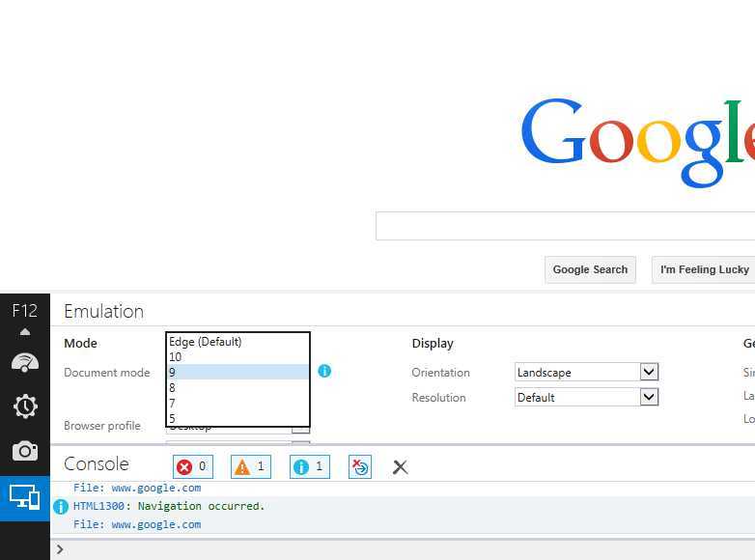Choose document mode 8

pos(238,387)
